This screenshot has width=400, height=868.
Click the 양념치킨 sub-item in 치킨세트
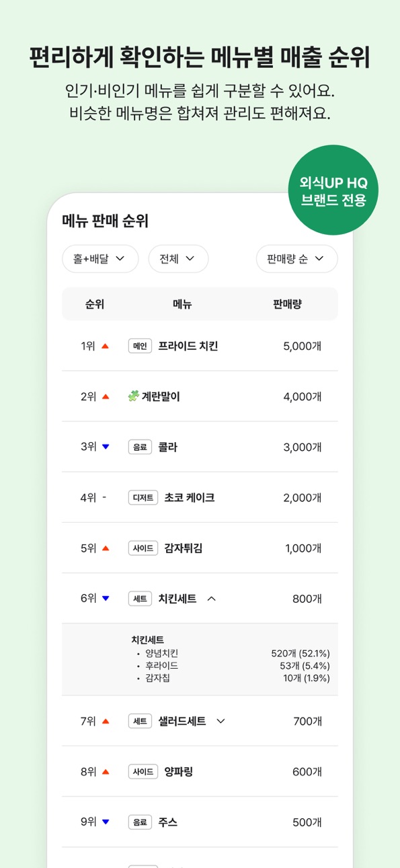click(x=162, y=653)
